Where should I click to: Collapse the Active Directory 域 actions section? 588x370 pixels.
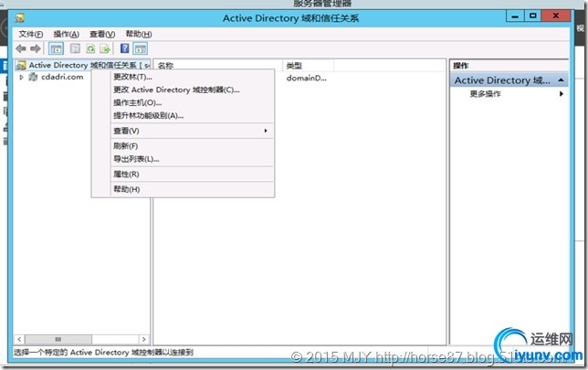point(561,80)
